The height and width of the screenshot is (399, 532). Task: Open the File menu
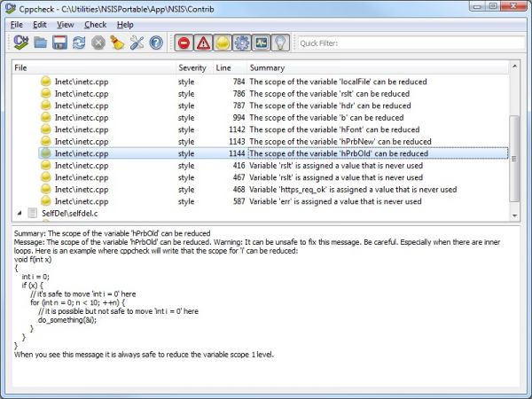point(17,25)
